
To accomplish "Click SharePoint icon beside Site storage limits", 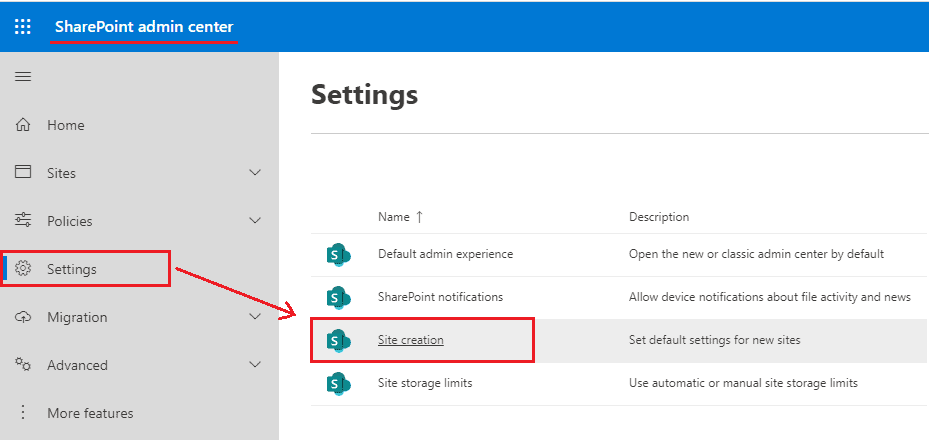I will point(339,383).
